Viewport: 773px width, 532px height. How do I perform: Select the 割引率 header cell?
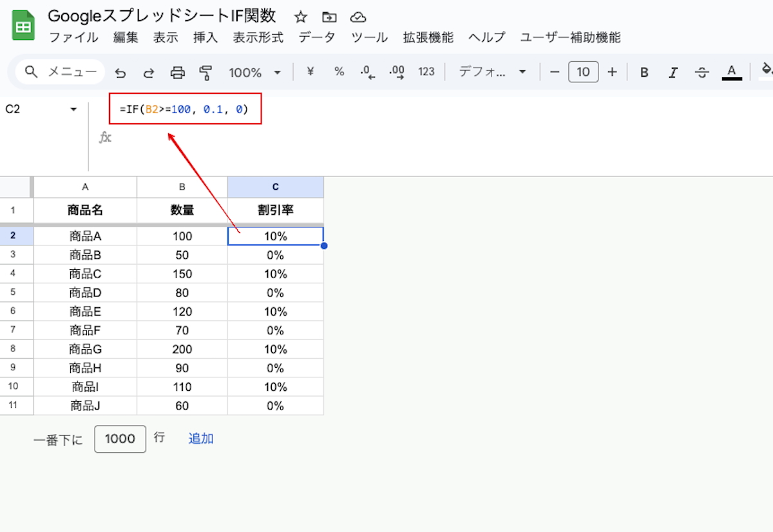tap(276, 210)
